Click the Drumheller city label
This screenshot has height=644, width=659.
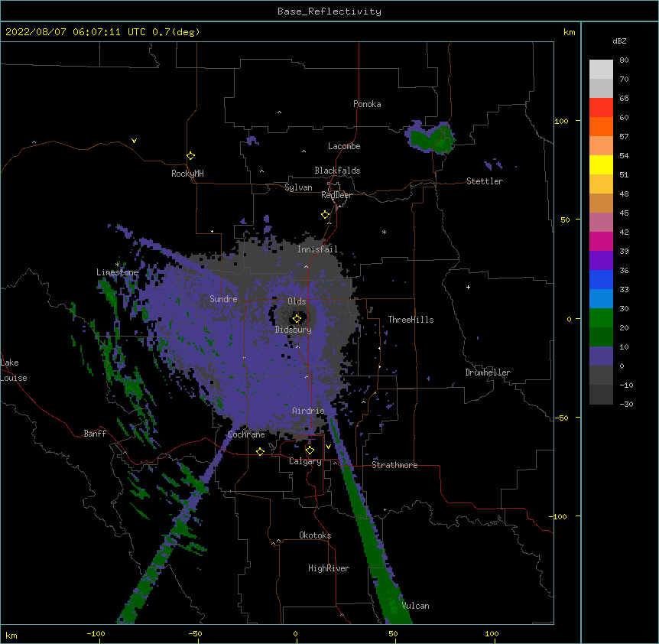click(x=488, y=372)
